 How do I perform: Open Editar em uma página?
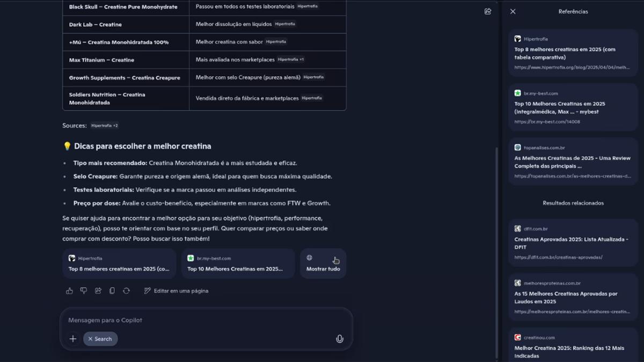pyautogui.click(x=176, y=291)
